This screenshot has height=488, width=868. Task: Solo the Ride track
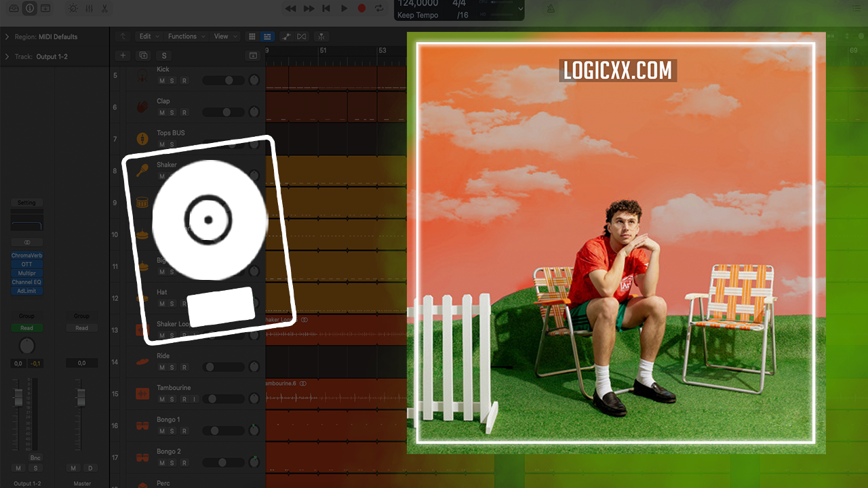[x=172, y=367]
